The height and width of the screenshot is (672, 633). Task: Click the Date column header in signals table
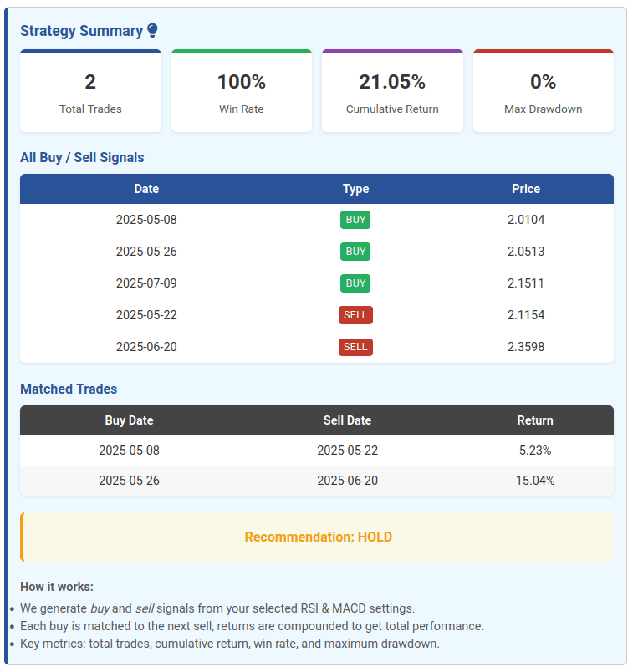pyautogui.click(x=146, y=189)
